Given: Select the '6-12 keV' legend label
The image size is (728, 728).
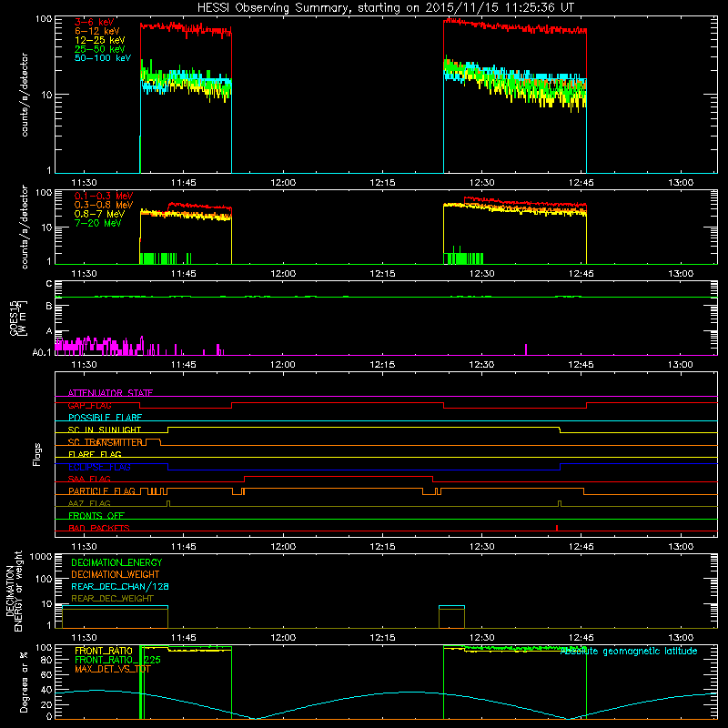Looking at the screenshot, I should [97, 31].
